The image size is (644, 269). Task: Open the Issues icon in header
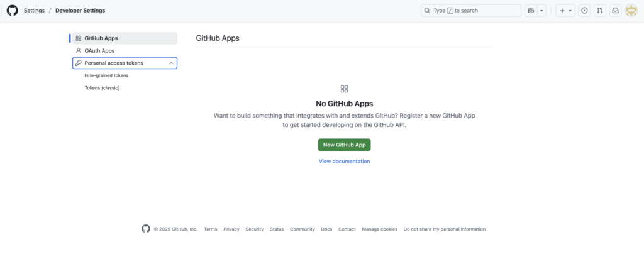pyautogui.click(x=584, y=11)
